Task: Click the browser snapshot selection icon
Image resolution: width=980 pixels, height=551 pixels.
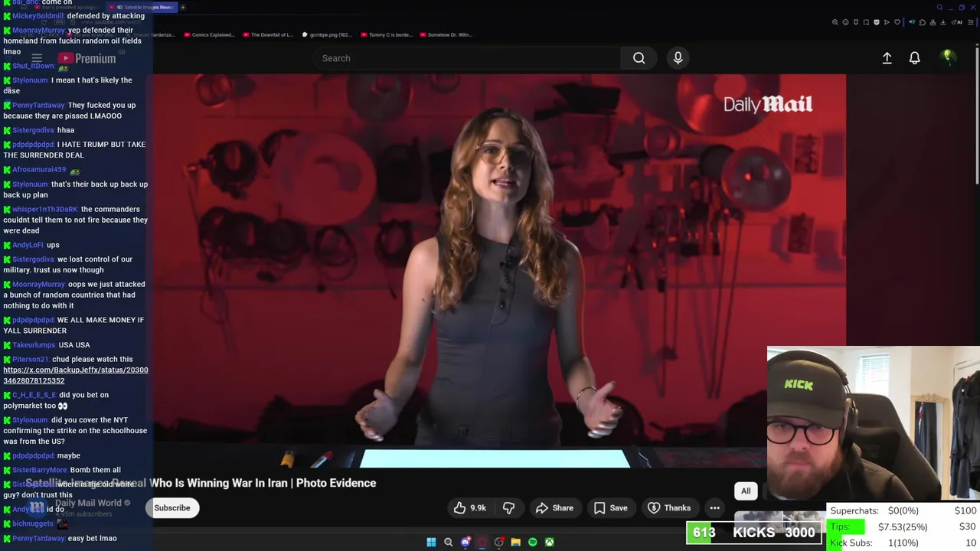Action: tap(866, 22)
